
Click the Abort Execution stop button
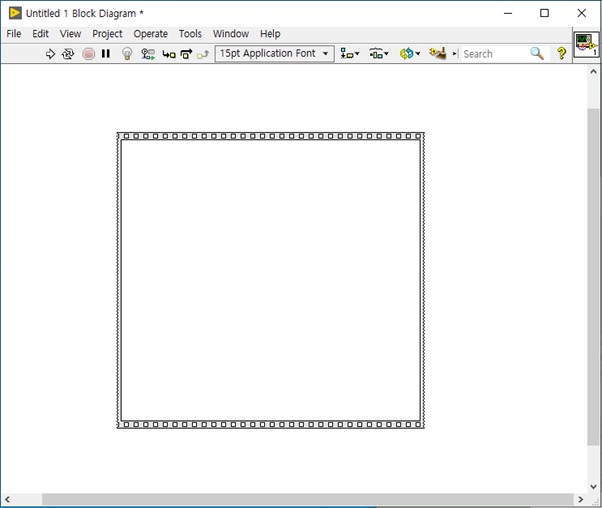pos(88,54)
